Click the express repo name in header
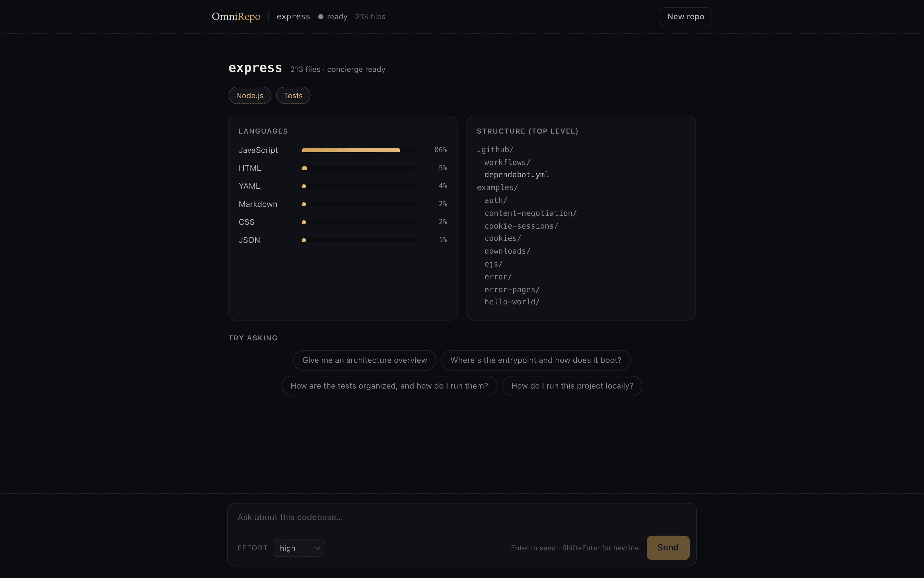 (293, 16)
